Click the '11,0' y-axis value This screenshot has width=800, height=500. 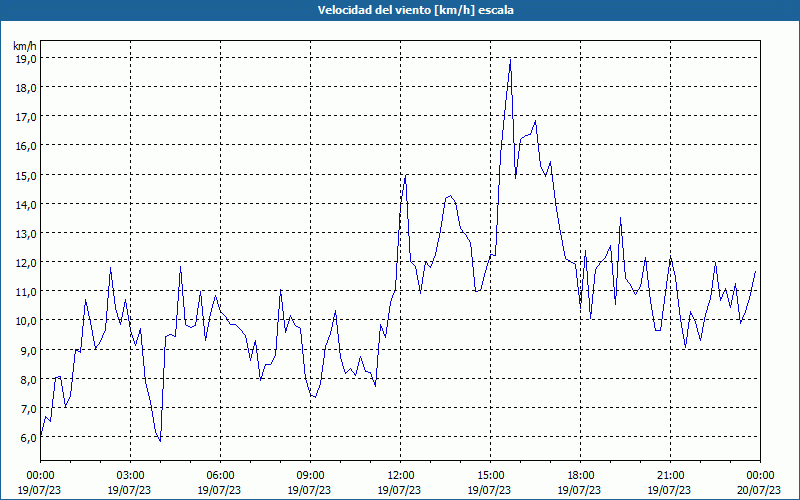(x=26, y=292)
